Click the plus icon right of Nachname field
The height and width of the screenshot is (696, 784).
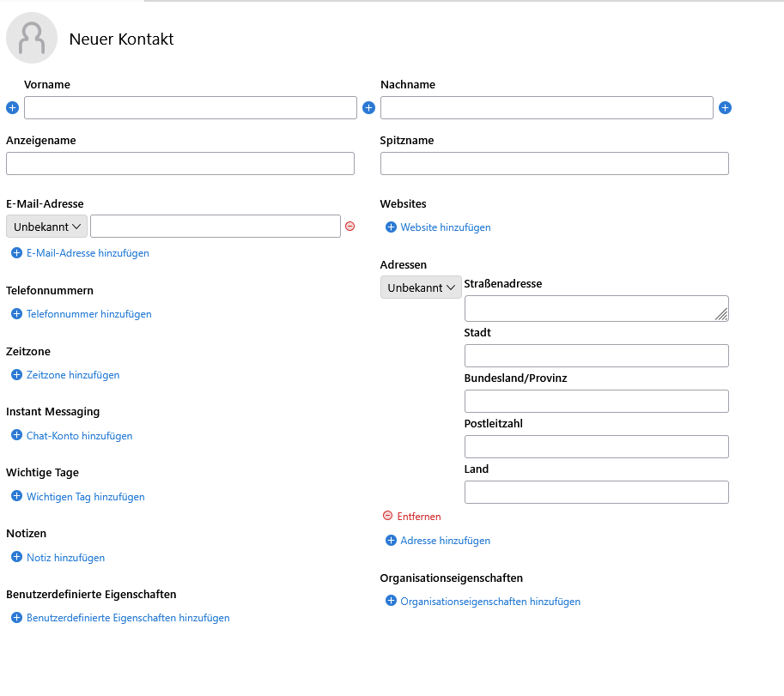(x=725, y=107)
